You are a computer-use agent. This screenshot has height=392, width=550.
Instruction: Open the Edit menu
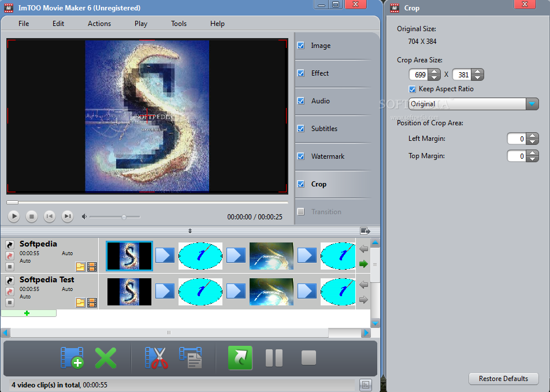58,24
